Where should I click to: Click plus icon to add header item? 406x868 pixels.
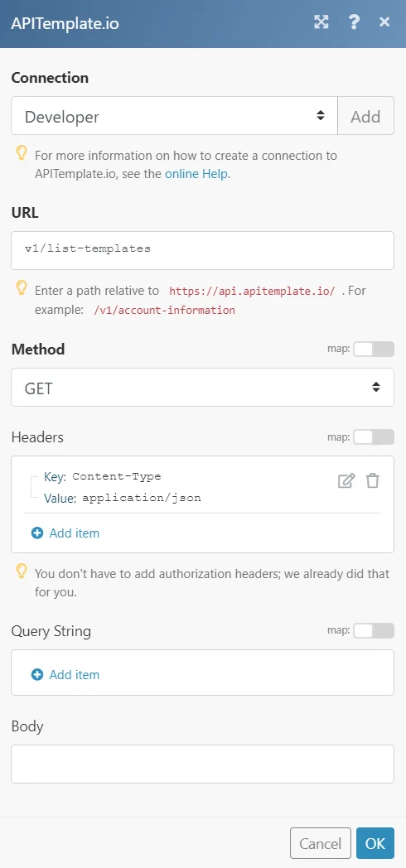pyautogui.click(x=37, y=533)
